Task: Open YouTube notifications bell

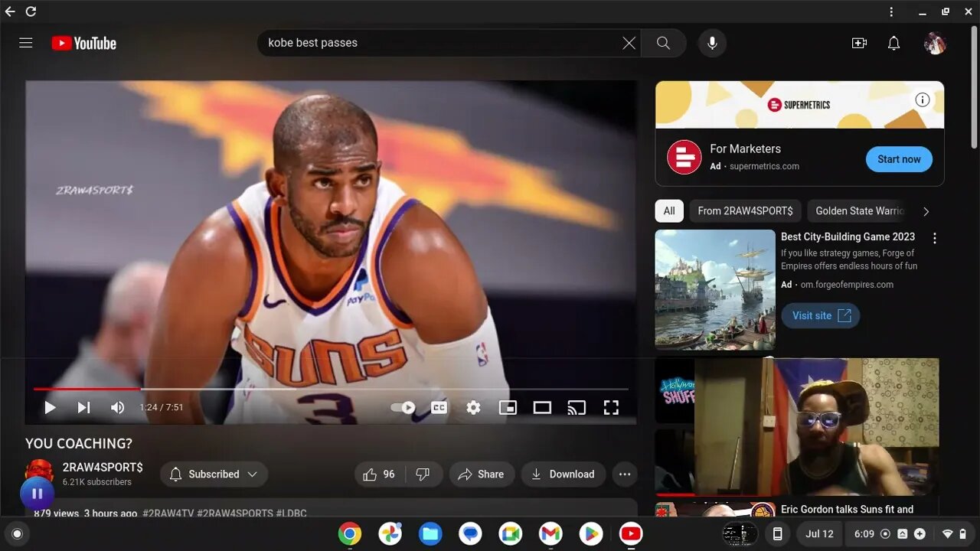Action: (893, 43)
